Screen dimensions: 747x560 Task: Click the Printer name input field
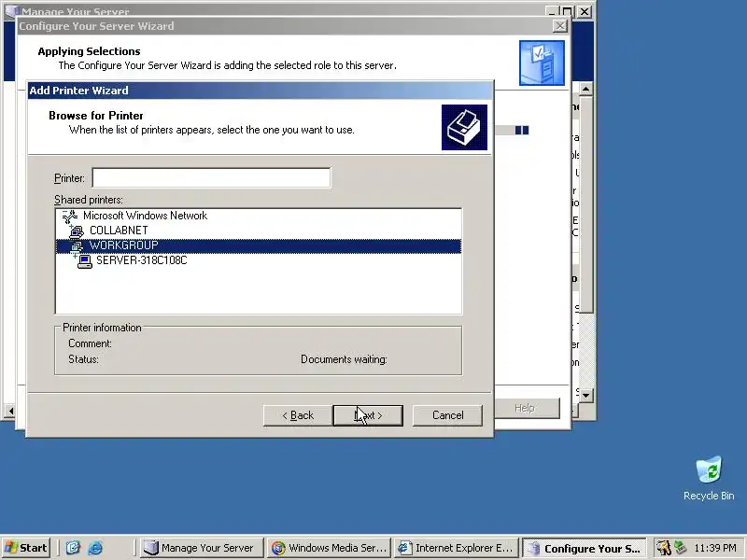coord(211,177)
